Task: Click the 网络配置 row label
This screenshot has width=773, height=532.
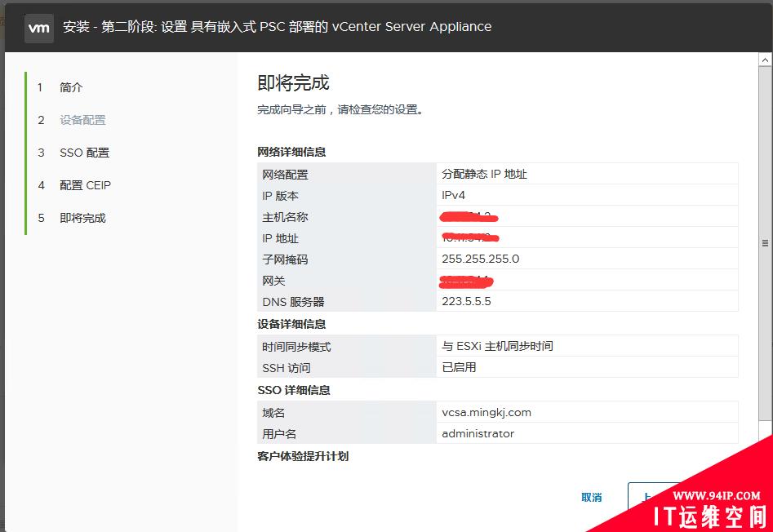Action: tap(286, 175)
